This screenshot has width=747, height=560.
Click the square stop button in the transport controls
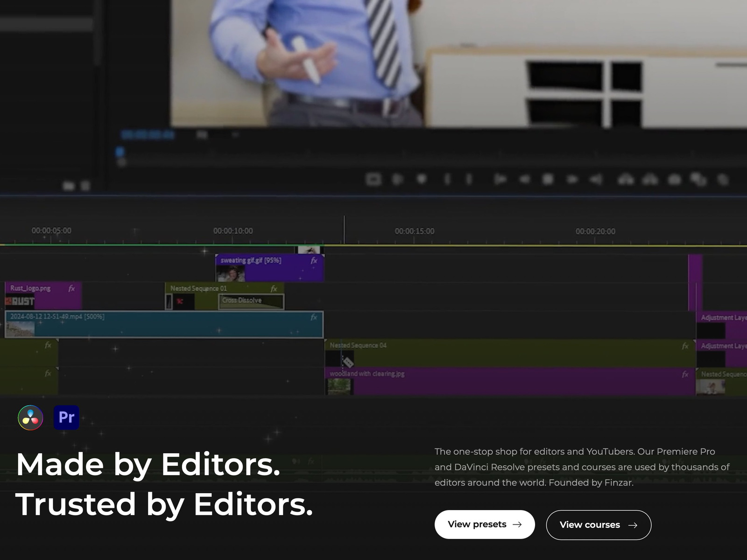(x=548, y=179)
